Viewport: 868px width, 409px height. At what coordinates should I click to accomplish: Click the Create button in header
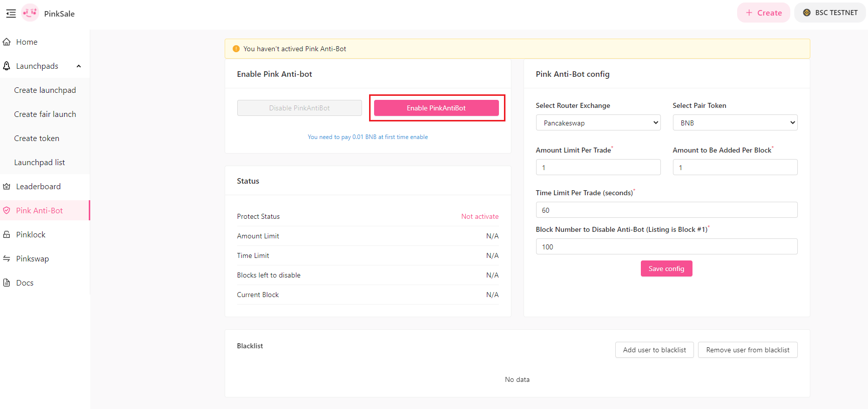pyautogui.click(x=764, y=13)
